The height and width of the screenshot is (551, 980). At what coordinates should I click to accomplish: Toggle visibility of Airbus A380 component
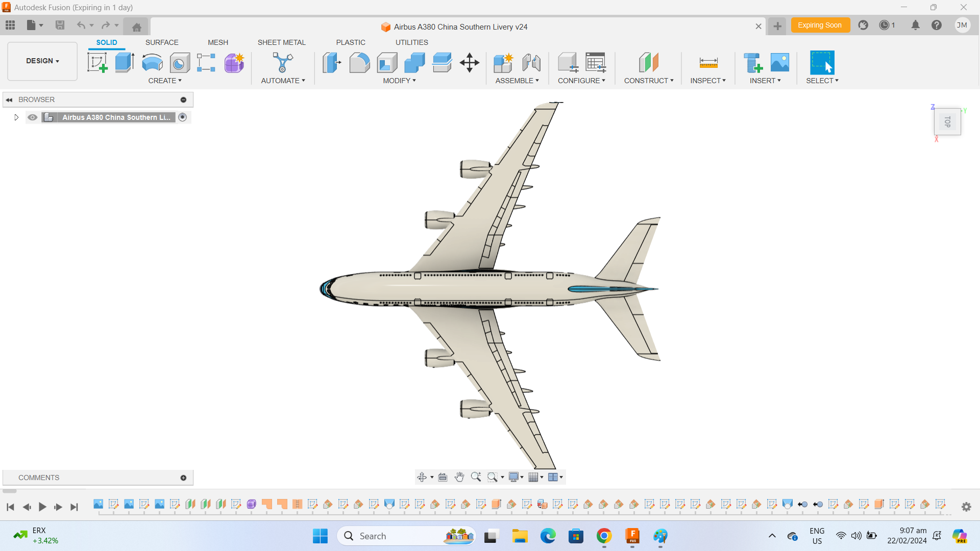click(32, 117)
